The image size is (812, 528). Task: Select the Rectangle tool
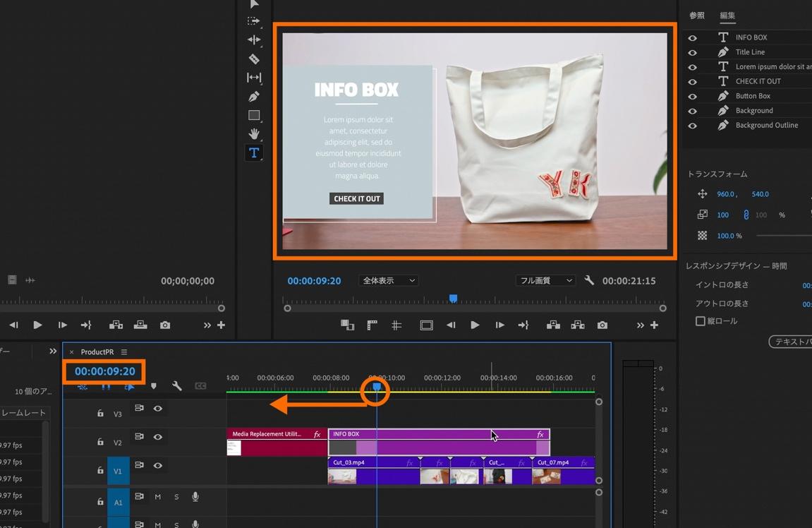(x=254, y=115)
